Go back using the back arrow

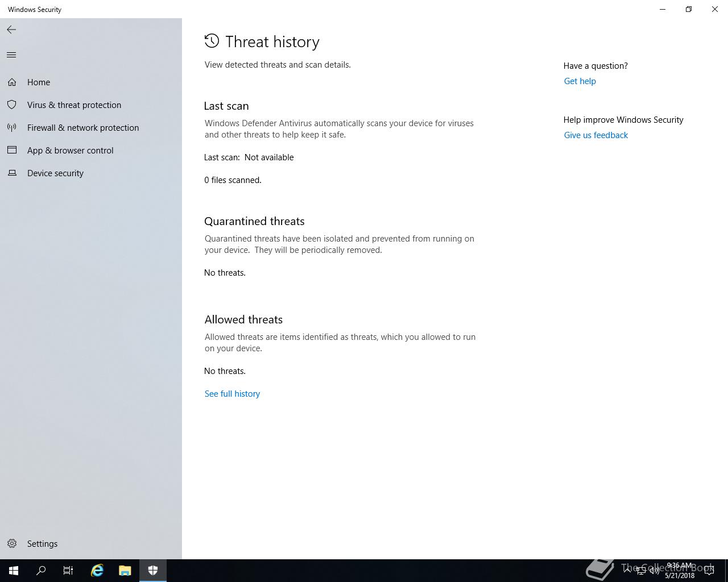point(11,30)
